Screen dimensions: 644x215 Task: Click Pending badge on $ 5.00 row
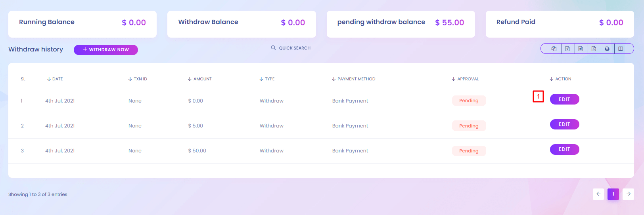coord(469,126)
